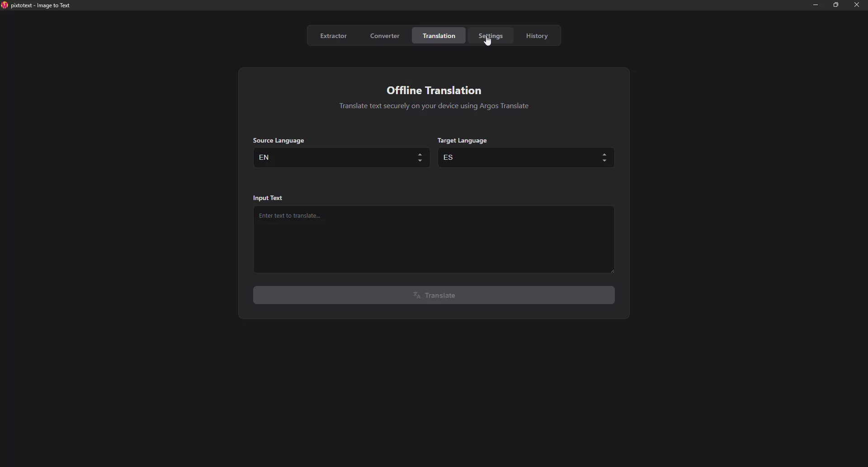The image size is (868, 467).
Task: Click the Input Text label
Action: coord(269,198)
